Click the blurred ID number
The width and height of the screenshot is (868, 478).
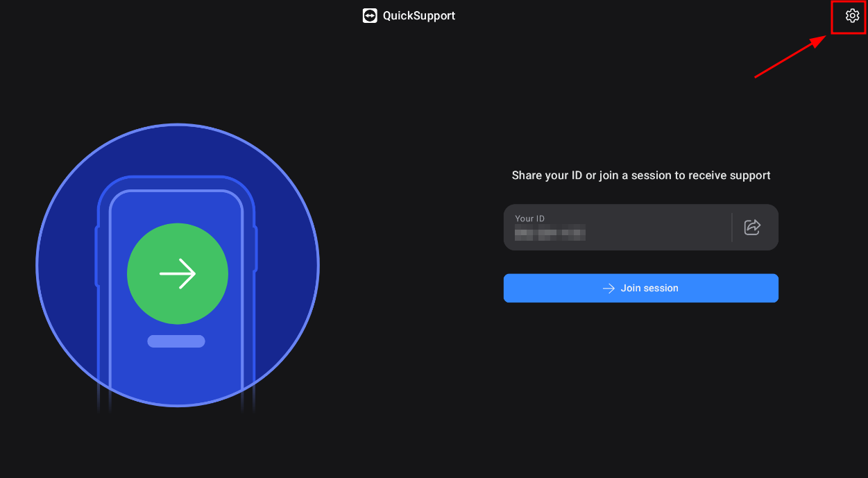tap(550, 233)
